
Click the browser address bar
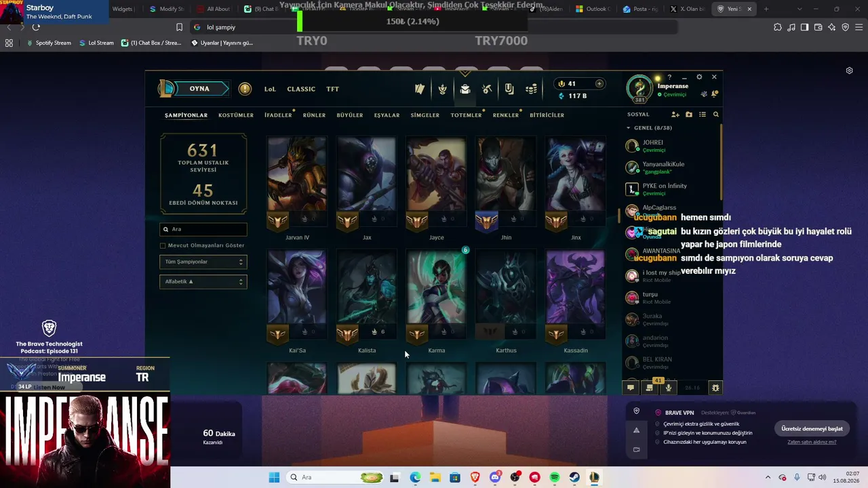[434, 27]
